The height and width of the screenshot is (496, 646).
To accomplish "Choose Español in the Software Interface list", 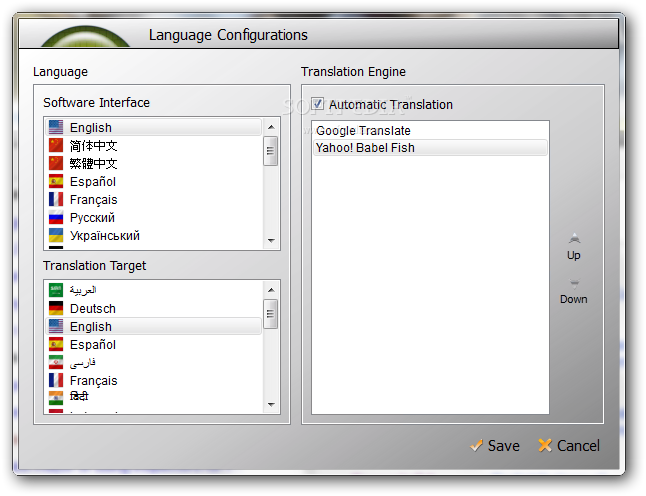I will (x=153, y=181).
